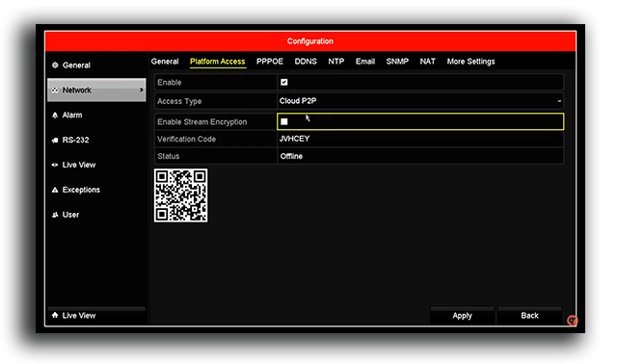The height and width of the screenshot is (364, 618).
Task: Switch to the Email tab
Action: [x=365, y=62]
